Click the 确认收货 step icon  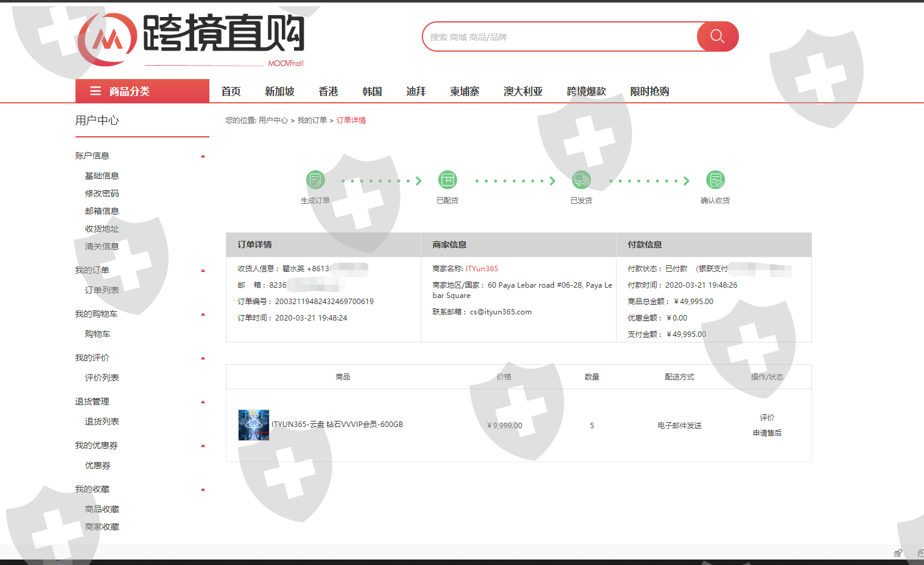coord(715,180)
